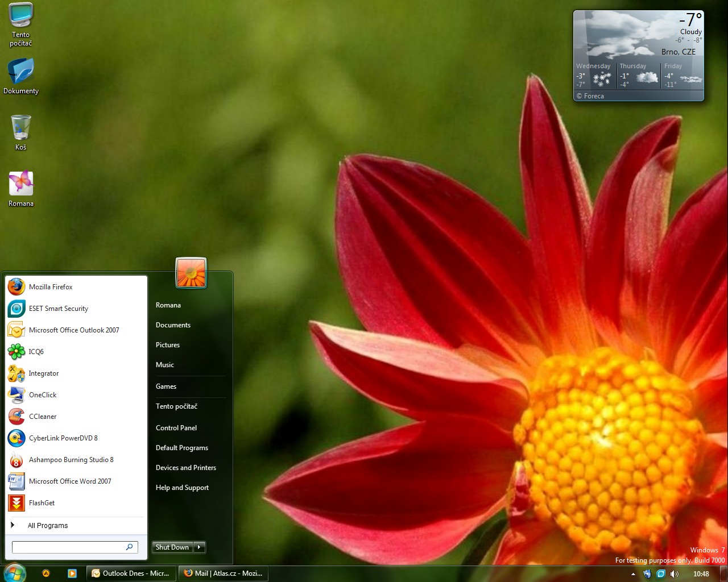Image resolution: width=728 pixels, height=582 pixels.
Task: Open the Shut Down options arrow
Action: coord(199,547)
